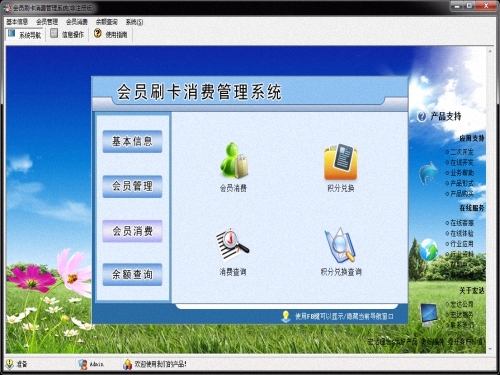Open the 产品购买 link
This screenshot has width=500, height=375.
pos(462,193)
